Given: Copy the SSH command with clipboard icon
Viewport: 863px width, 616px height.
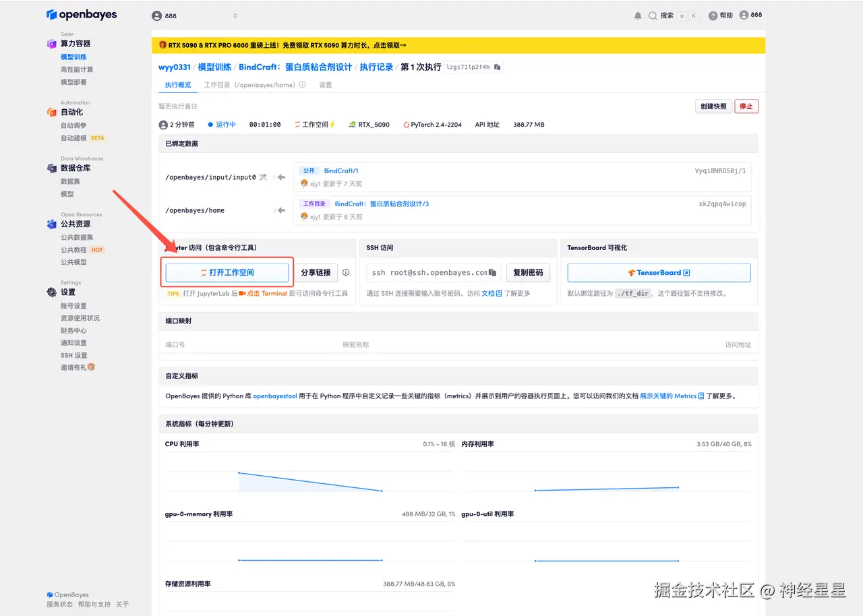Looking at the screenshot, I should coord(493,272).
